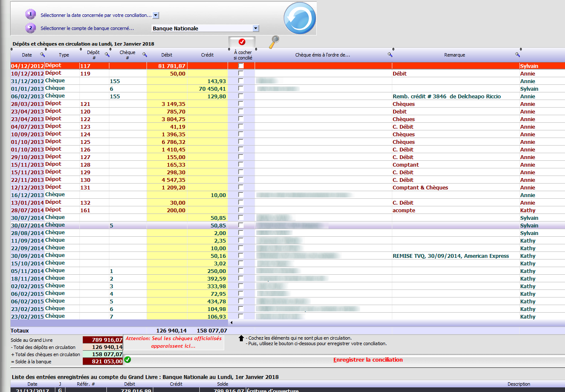Screen dimensions: 565x392
Task: Click the search icon in the payee column header
Action: pos(390,55)
